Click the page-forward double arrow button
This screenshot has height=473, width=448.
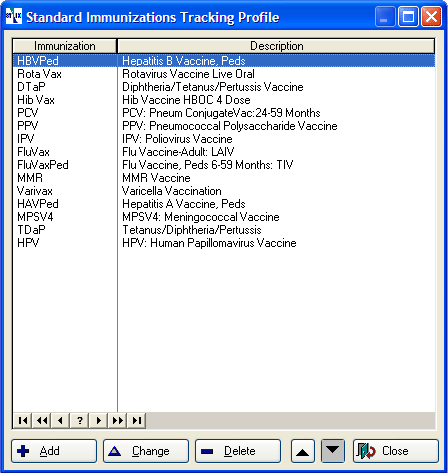pos(117,420)
